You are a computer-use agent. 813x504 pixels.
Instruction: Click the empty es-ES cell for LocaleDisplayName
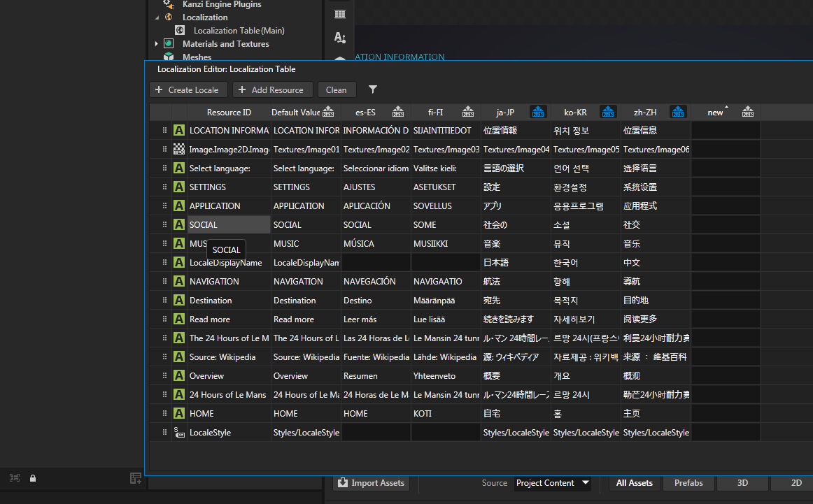[376, 263]
